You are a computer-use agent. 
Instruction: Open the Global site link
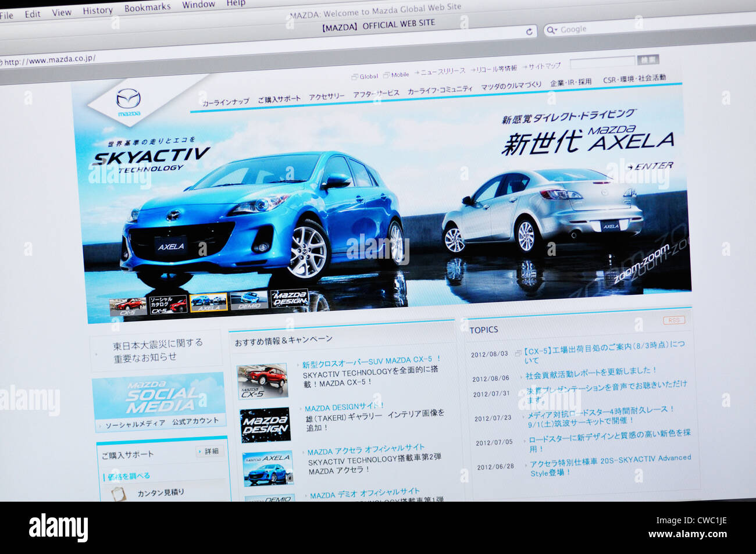click(x=365, y=76)
